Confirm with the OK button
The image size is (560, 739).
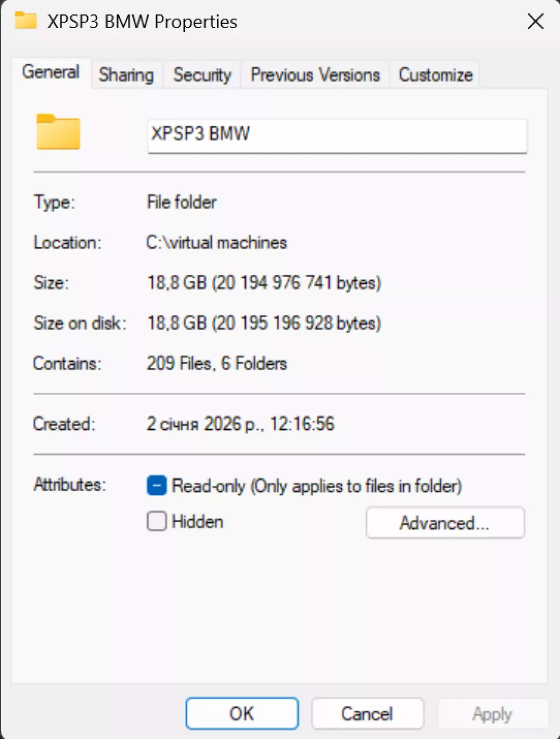point(242,714)
